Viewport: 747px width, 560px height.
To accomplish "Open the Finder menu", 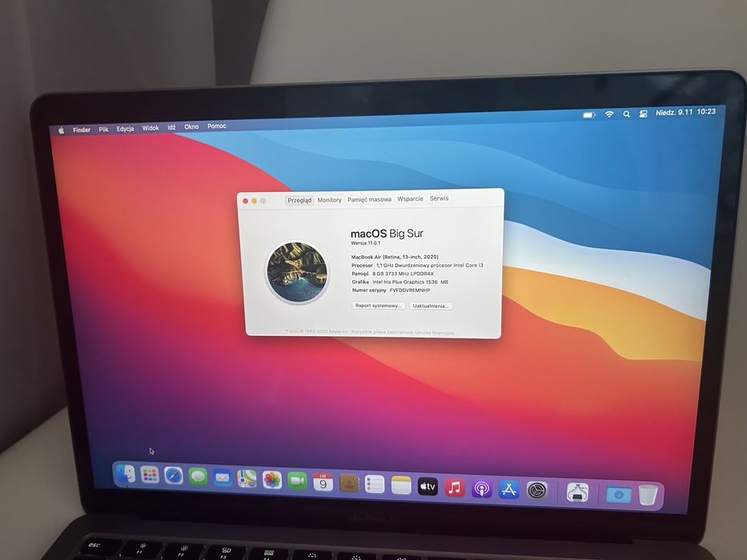I will click(82, 130).
